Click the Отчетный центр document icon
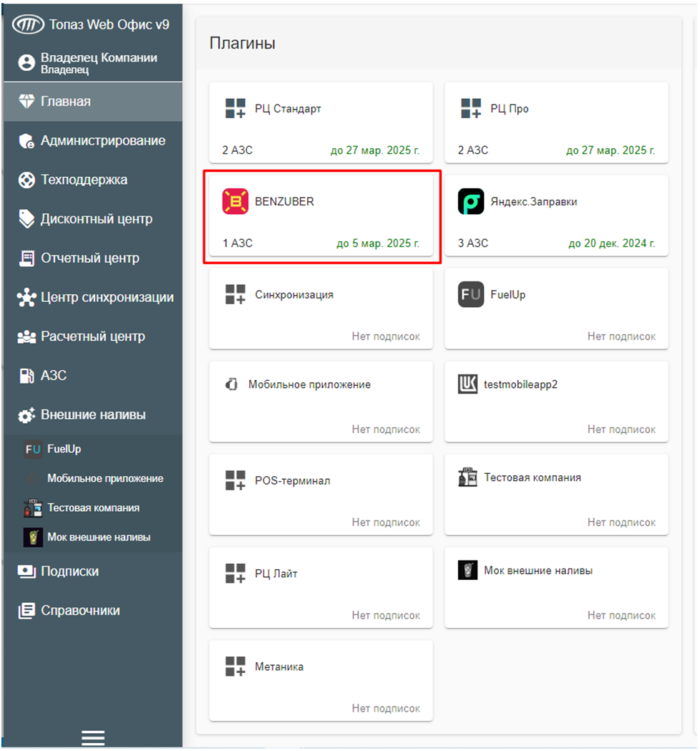The height and width of the screenshot is (751, 700). [x=26, y=258]
